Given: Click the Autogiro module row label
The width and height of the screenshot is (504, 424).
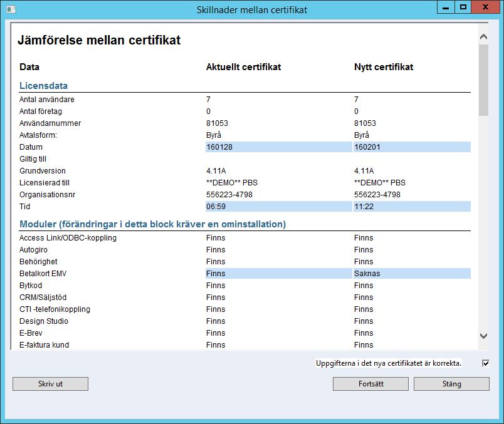Looking at the screenshot, I should coord(33,250).
